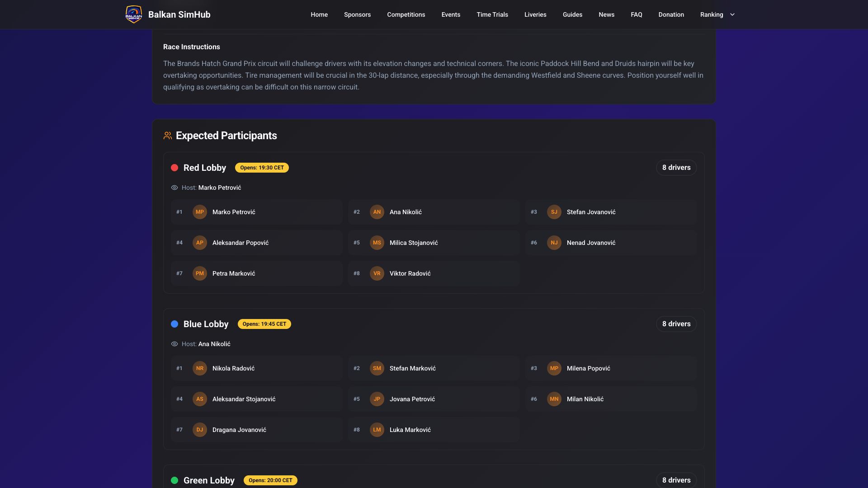The width and height of the screenshot is (868, 488).
Task: Click the Blue Lobby opens 19:45 CET badge
Action: 264,324
